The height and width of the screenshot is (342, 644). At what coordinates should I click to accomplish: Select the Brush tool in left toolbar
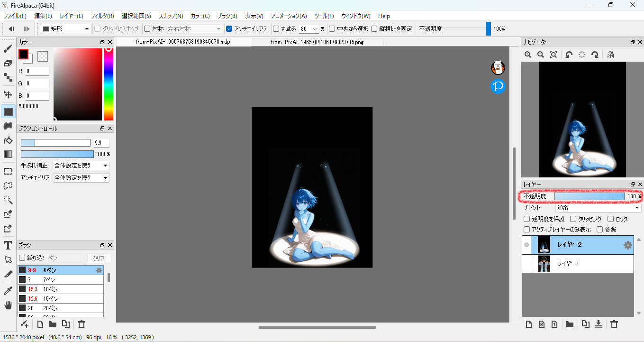pyautogui.click(x=8, y=49)
